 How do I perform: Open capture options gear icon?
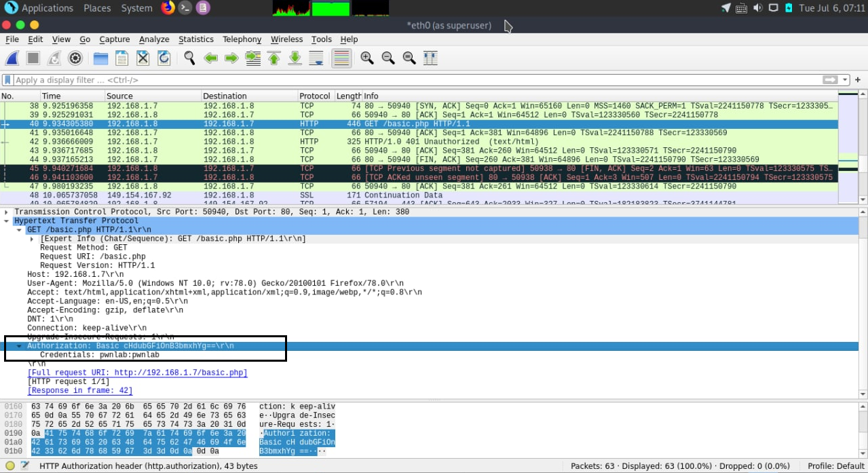click(x=75, y=58)
